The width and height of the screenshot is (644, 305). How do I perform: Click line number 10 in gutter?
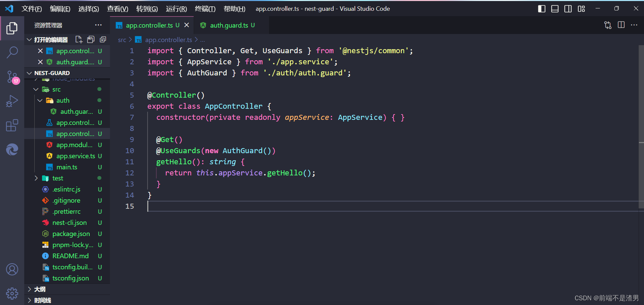130,150
